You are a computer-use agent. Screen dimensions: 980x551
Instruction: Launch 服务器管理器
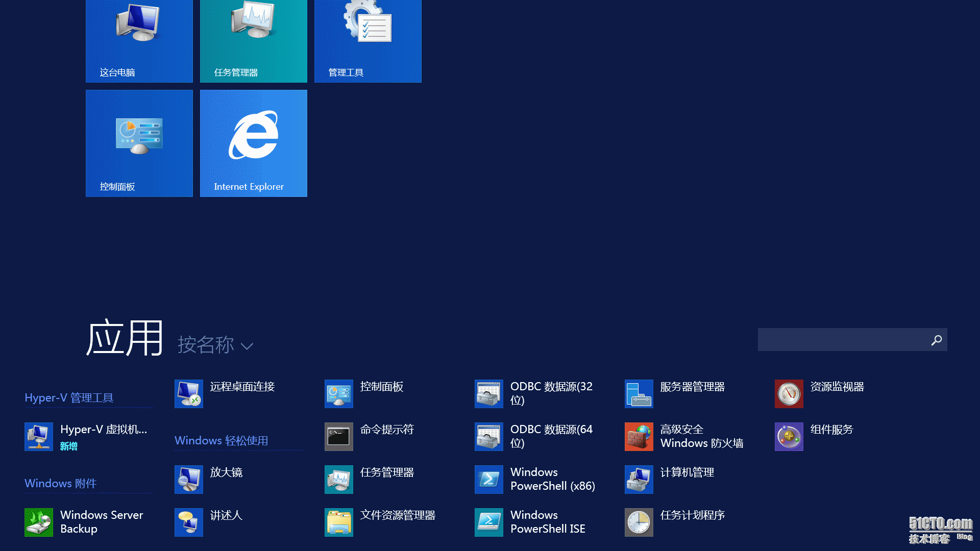[675, 393]
